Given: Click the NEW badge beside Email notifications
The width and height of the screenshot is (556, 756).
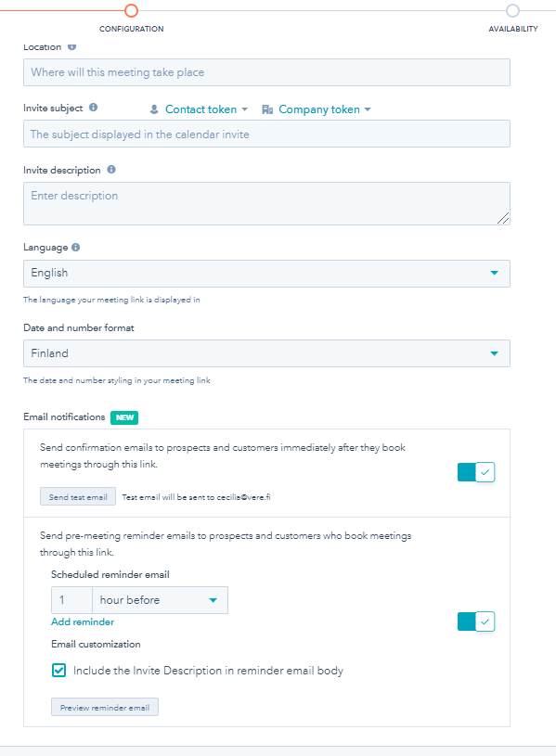Looking at the screenshot, I should click(124, 417).
